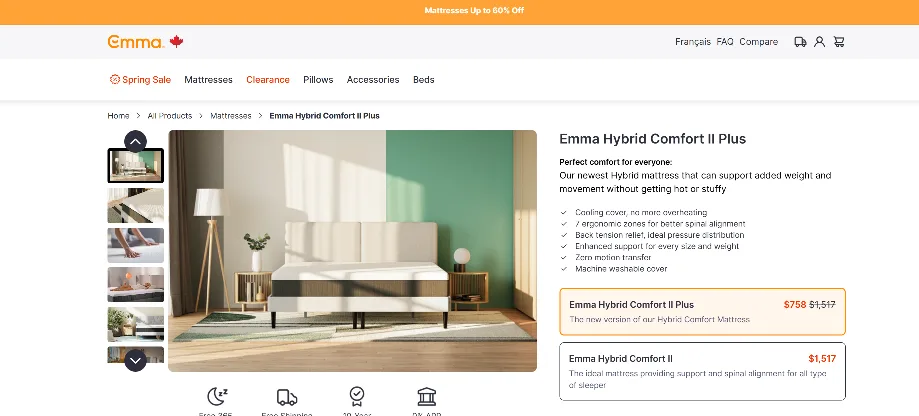Image resolution: width=919 pixels, height=416 pixels.
Task: Open the Pillows menu
Action: coord(318,80)
